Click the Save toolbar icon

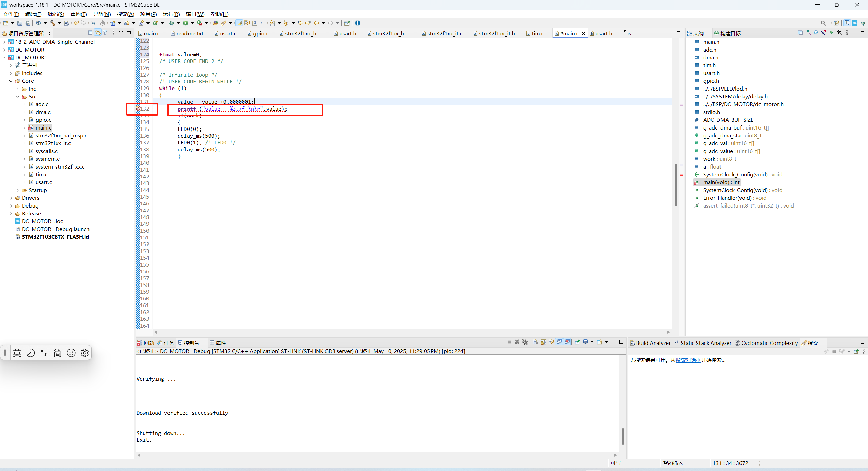20,23
